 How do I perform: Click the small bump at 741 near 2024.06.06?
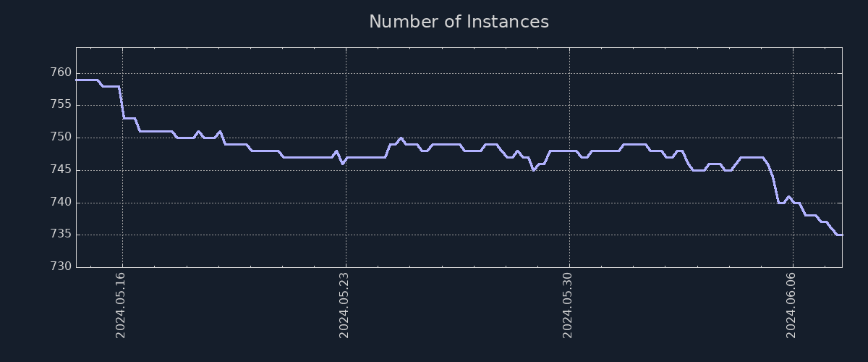788,196
